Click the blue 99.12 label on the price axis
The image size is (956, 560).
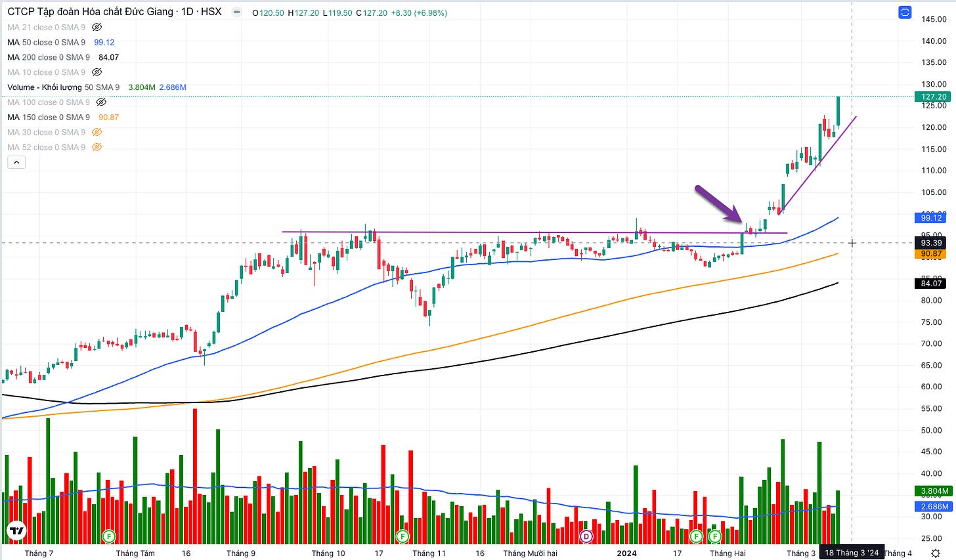[931, 217]
